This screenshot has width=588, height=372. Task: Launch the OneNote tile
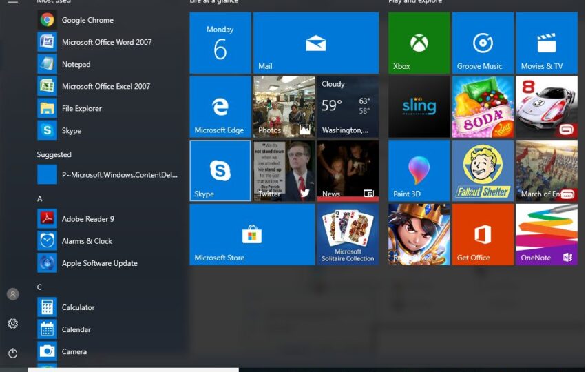(x=547, y=235)
